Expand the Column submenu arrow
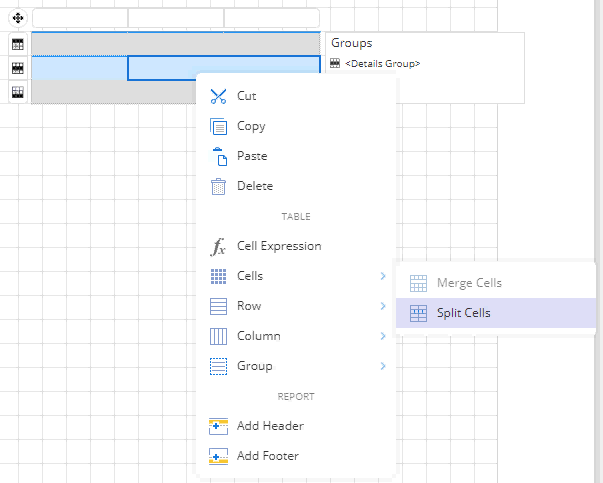Image resolution: width=603 pixels, height=483 pixels. tap(383, 336)
